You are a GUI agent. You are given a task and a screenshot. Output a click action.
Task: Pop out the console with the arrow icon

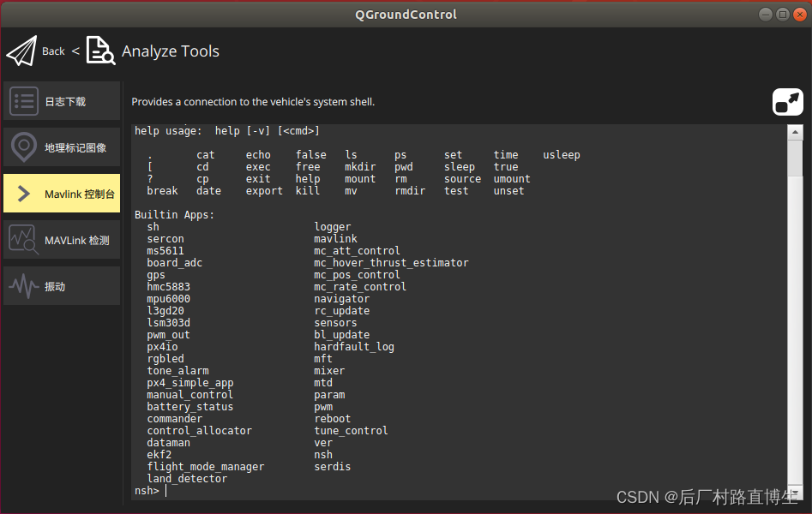(787, 102)
